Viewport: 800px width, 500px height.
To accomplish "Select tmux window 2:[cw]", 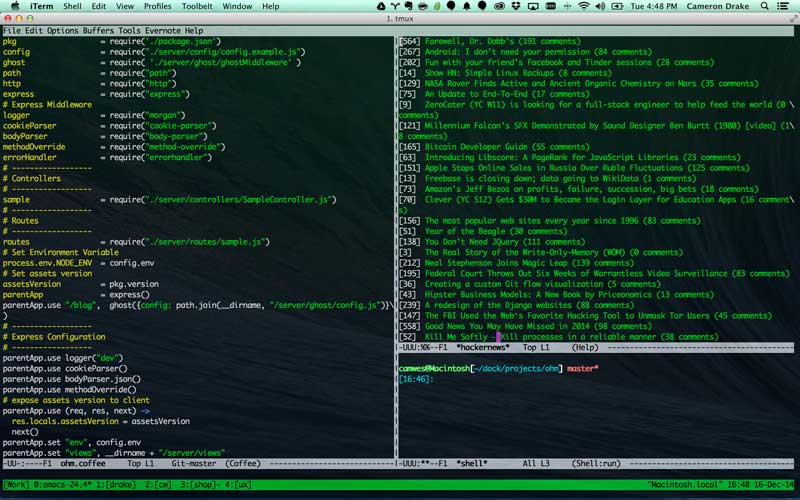I will tap(158, 485).
